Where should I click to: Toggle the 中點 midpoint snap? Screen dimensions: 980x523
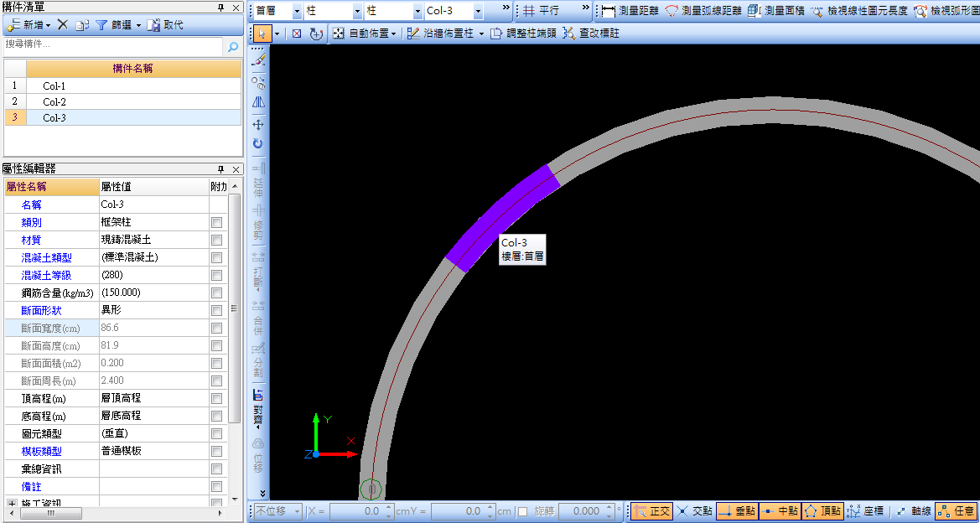[780, 512]
